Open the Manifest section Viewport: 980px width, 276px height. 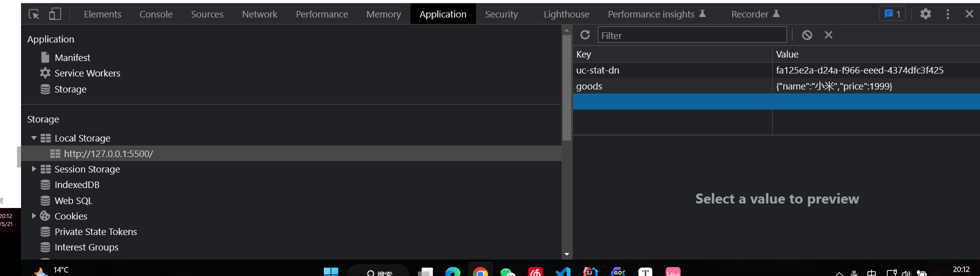(x=72, y=57)
